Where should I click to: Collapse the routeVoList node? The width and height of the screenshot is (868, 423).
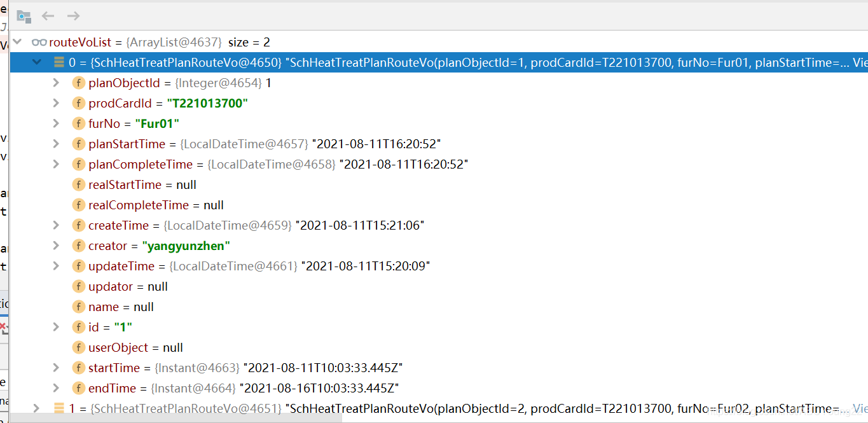(x=17, y=43)
